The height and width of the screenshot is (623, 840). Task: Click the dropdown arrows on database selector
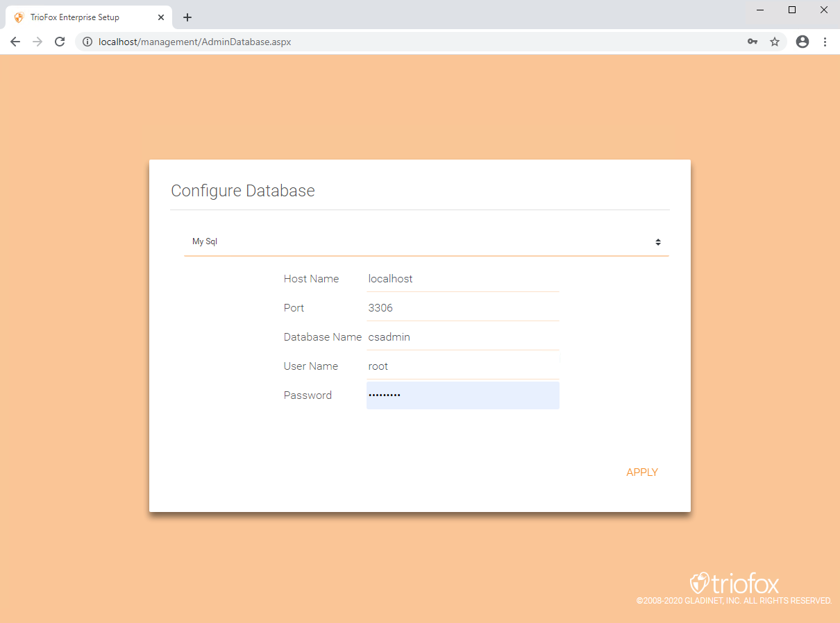coord(657,242)
